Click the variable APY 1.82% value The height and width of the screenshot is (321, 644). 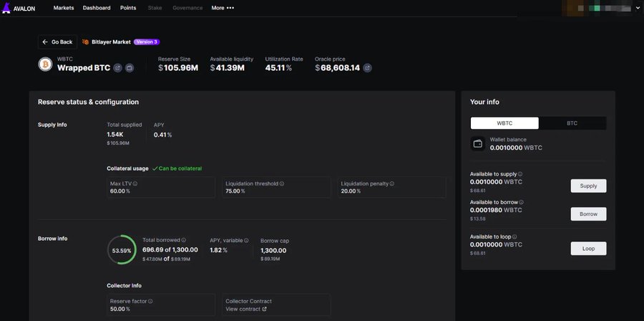[x=218, y=250]
